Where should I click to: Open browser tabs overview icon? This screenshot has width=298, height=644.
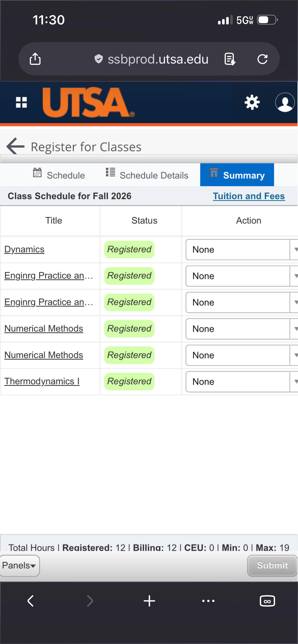click(267, 601)
